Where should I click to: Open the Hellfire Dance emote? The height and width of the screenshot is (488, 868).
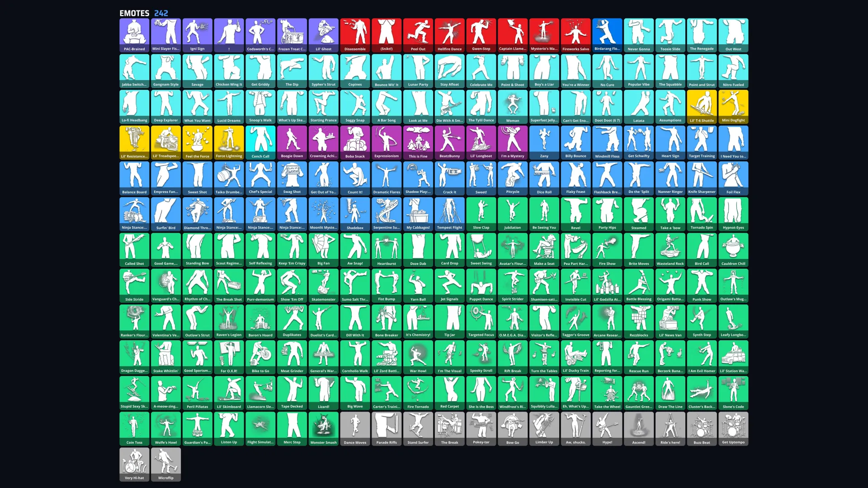coord(449,35)
